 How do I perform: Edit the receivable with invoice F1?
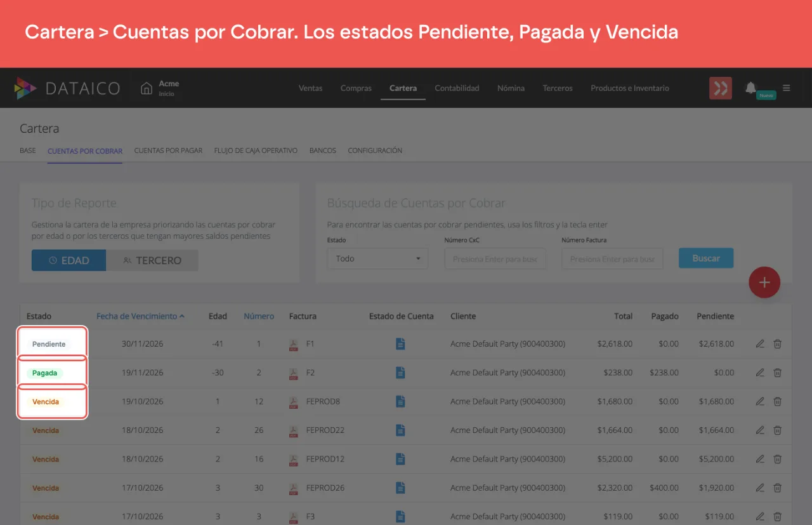[760, 344]
